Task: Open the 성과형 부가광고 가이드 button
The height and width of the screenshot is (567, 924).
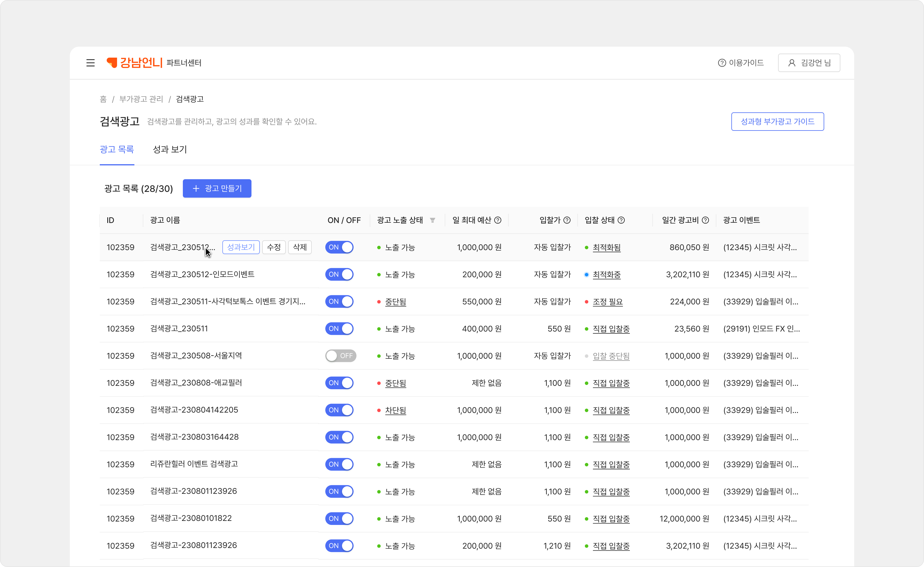Action: (777, 122)
